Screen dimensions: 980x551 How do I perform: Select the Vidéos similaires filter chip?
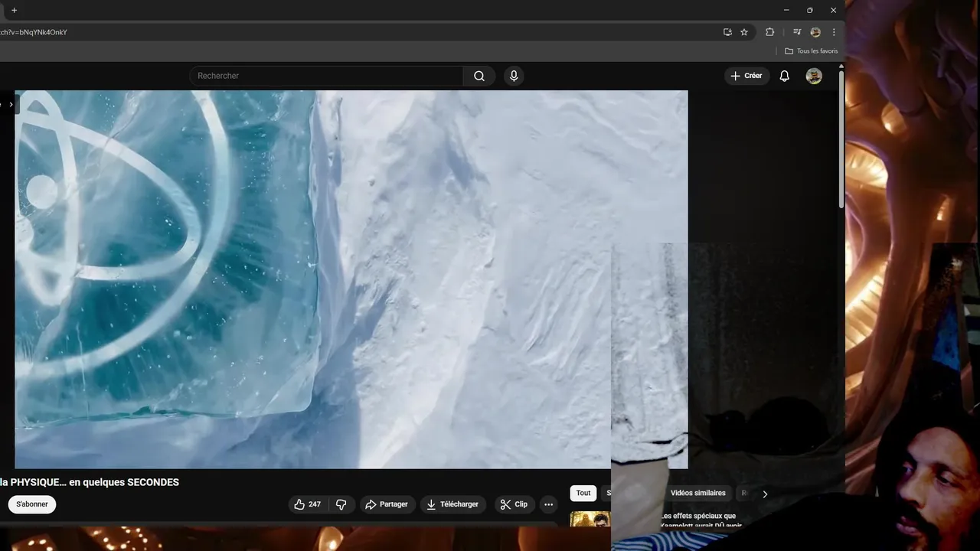point(697,493)
